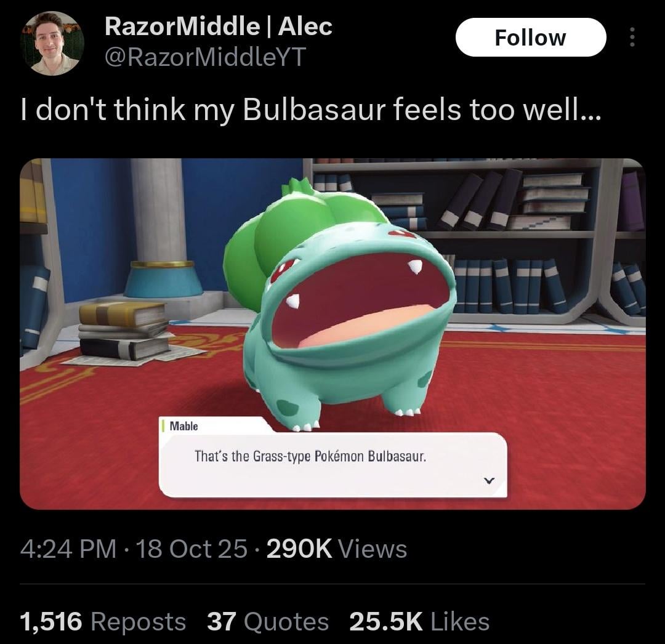Show the 25.5K Likes list
This screenshot has height=644, width=665.
point(419,622)
